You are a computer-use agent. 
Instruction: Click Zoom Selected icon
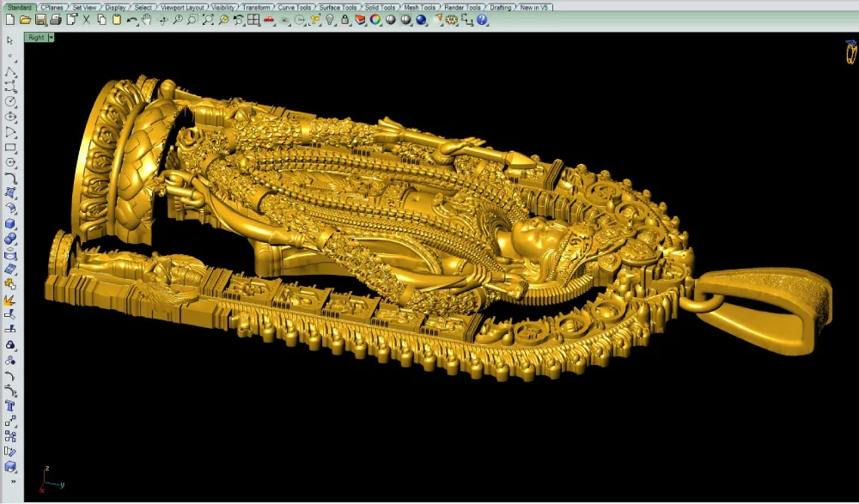[x=223, y=20]
